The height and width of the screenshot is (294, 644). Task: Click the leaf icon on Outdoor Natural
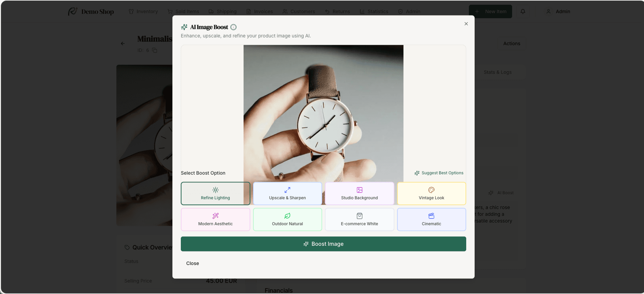tap(287, 216)
